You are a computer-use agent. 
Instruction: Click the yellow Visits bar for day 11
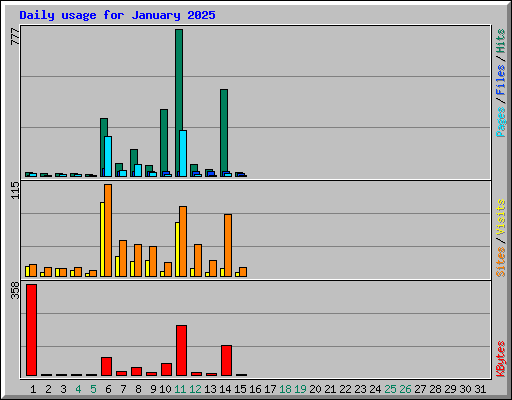coord(177,249)
